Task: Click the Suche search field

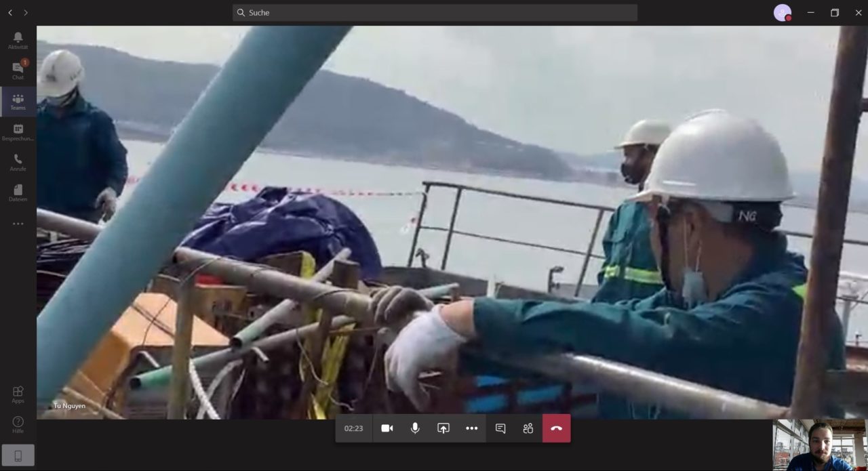Action: [x=435, y=12]
